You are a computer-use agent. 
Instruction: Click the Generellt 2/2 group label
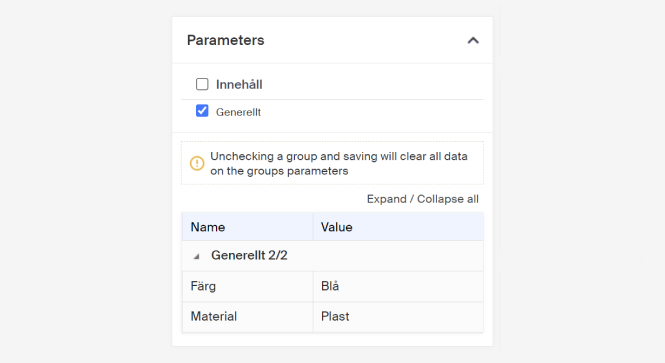pyautogui.click(x=249, y=255)
